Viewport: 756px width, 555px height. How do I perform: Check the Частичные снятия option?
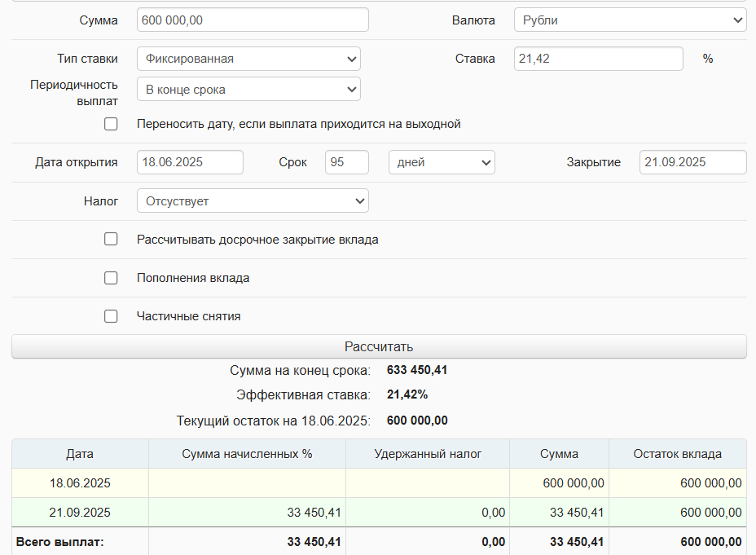point(111,316)
